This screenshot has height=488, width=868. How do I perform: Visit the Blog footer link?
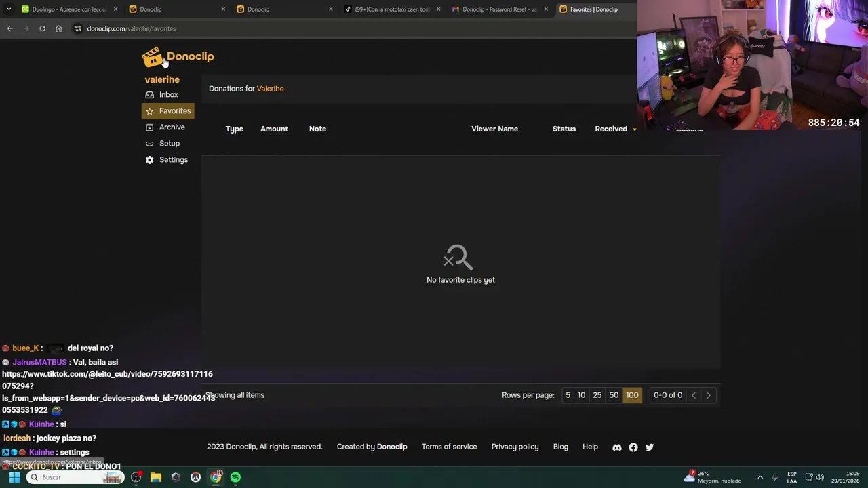pos(561,447)
